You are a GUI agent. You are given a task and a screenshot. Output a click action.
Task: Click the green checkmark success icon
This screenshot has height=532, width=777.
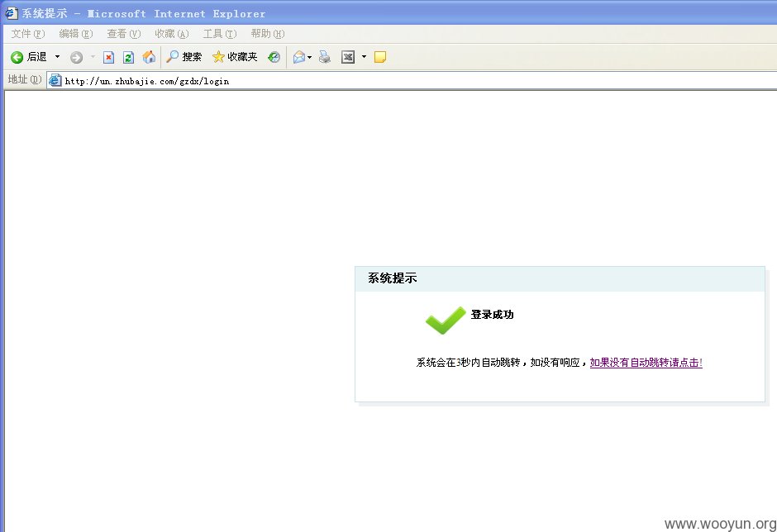coord(446,320)
